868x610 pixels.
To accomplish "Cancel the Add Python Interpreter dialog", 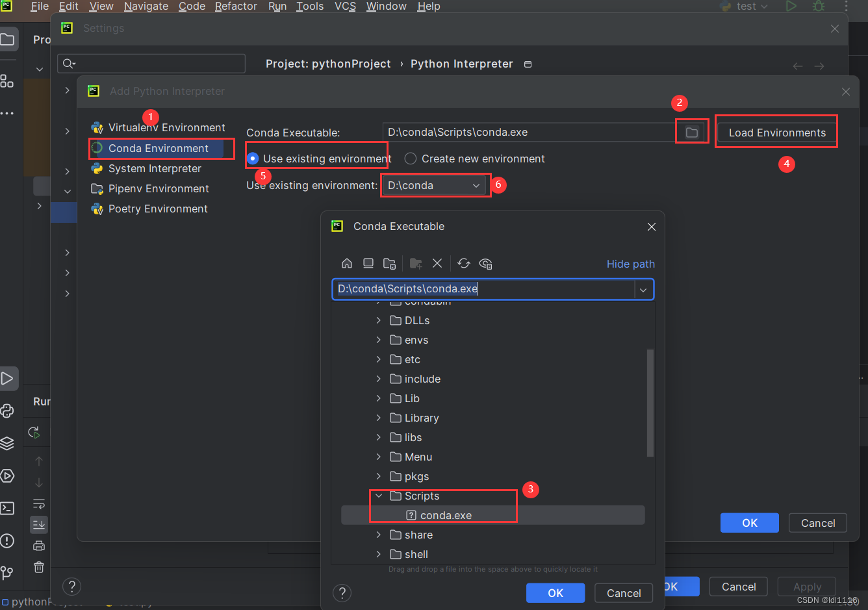I will pos(818,523).
